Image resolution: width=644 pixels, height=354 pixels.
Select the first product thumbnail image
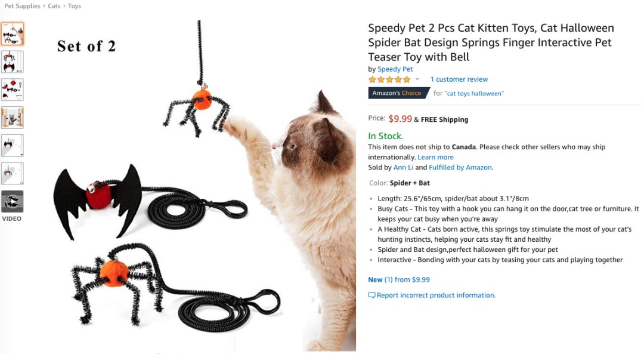pos(13,33)
